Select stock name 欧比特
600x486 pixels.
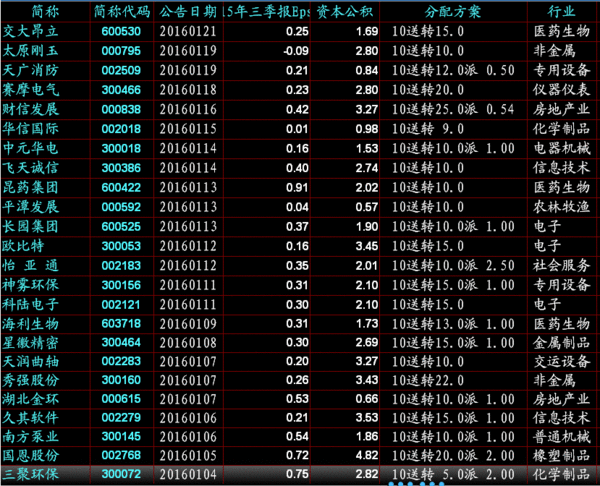click(x=23, y=246)
